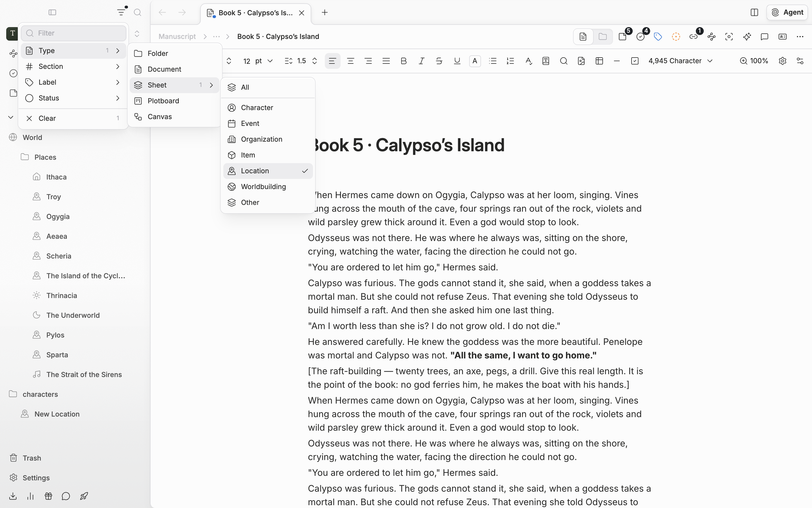Open Settings in sidebar

36,478
